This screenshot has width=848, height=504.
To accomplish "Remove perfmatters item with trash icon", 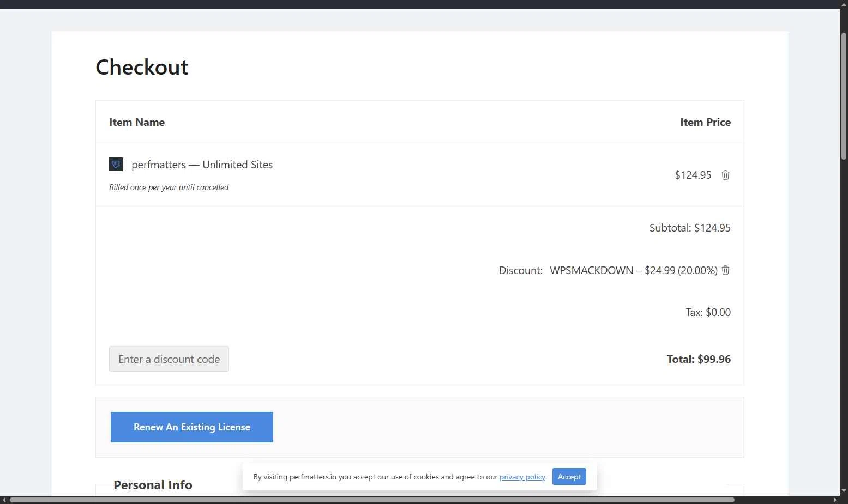I will click(725, 175).
